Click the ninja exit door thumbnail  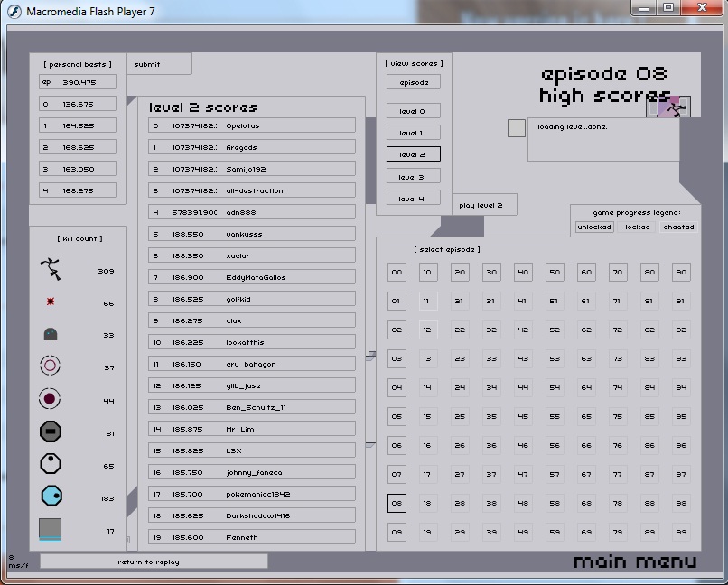coord(674,107)
